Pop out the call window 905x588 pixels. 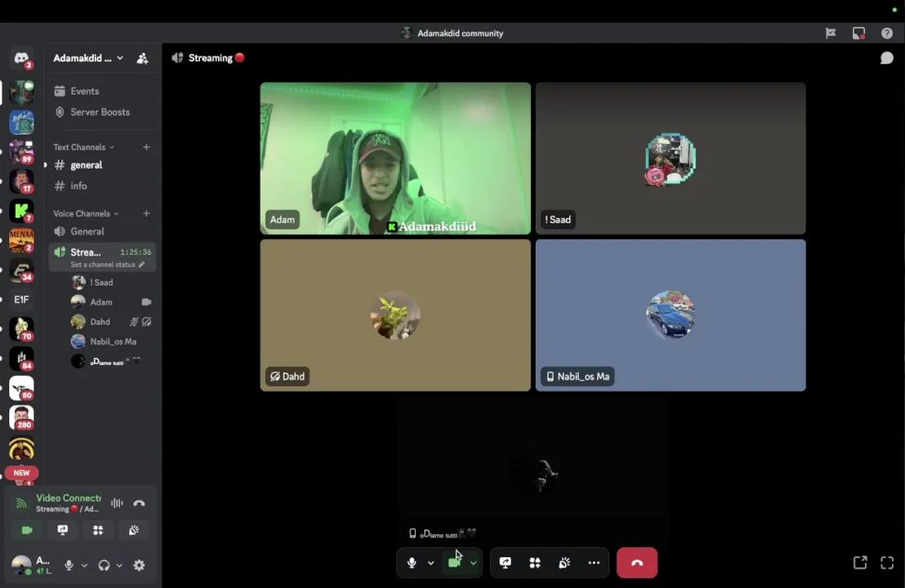pyautogui.click(x=860, y=563)
